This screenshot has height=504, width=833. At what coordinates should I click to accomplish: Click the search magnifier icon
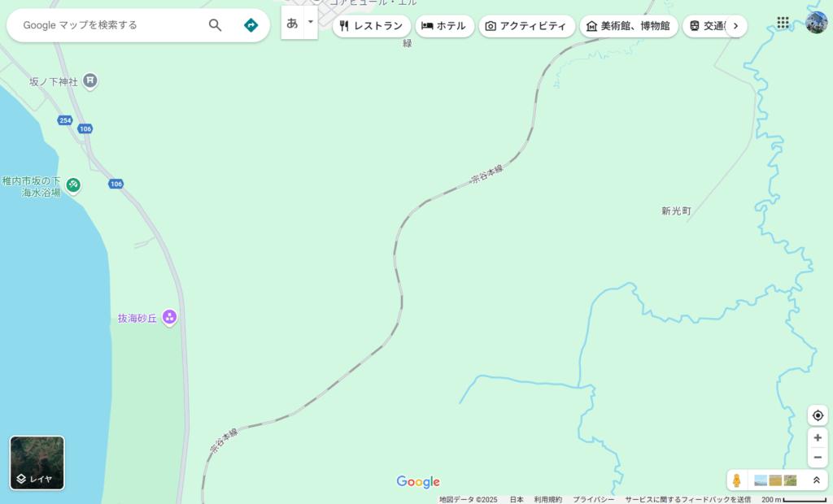coord(215,25)
